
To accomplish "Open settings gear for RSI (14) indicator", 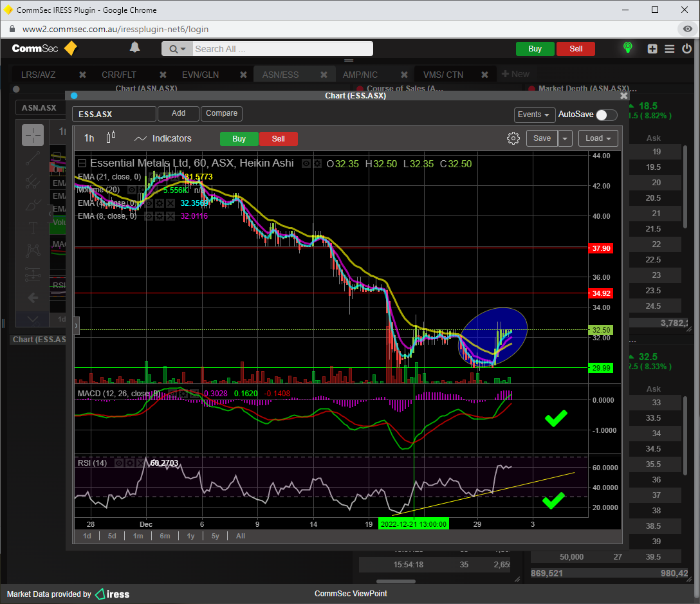I will tap(130, 463).
